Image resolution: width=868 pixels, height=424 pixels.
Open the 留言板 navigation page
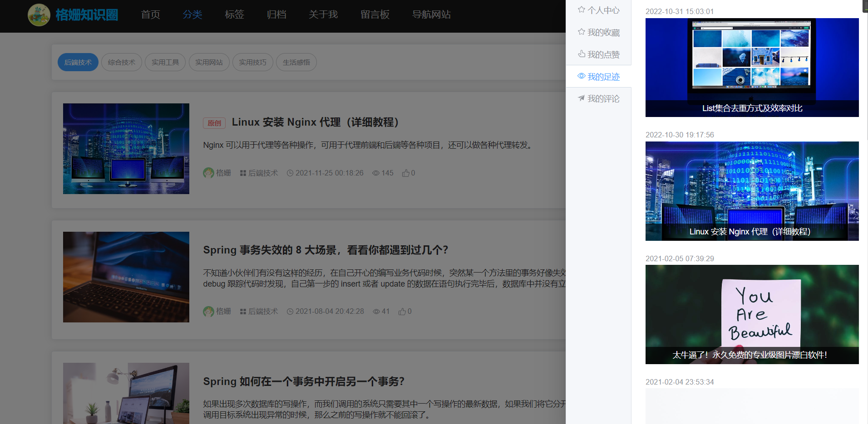pos(375,15)
